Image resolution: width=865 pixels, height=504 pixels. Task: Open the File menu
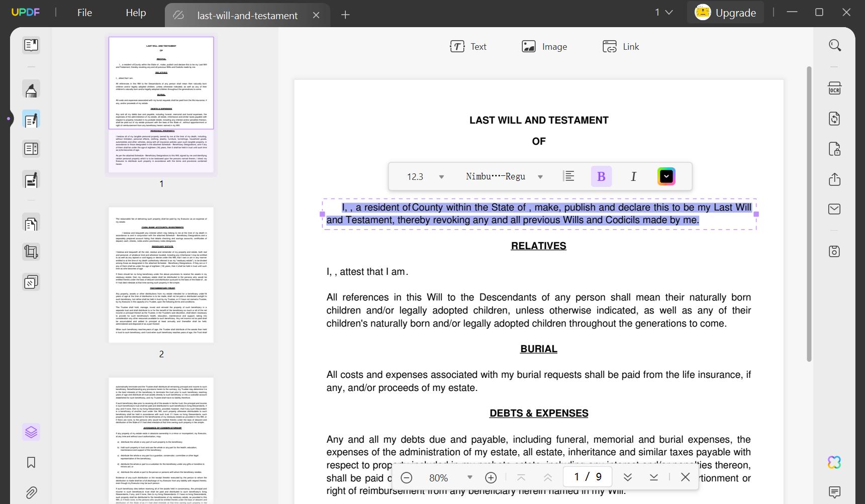[84, 13]
